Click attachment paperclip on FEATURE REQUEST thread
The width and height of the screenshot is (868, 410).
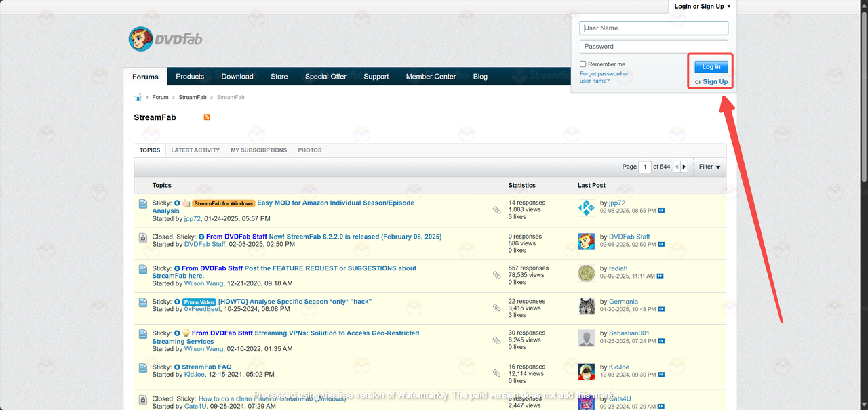pos(497,275)
